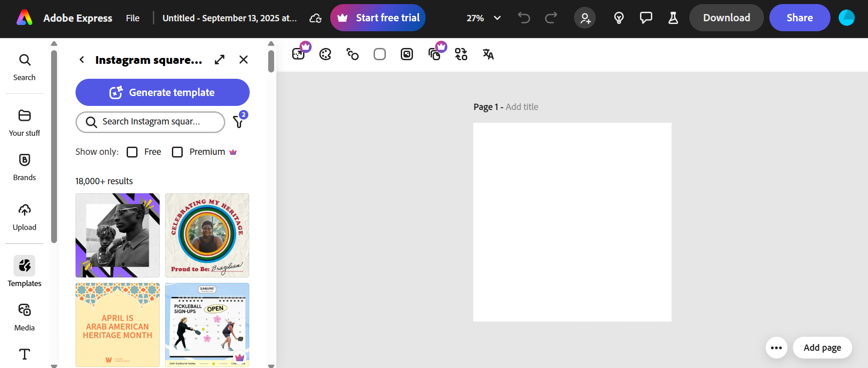Click the Add page button
The height and width of the screenshot is (368, 868).
point(822,348)
